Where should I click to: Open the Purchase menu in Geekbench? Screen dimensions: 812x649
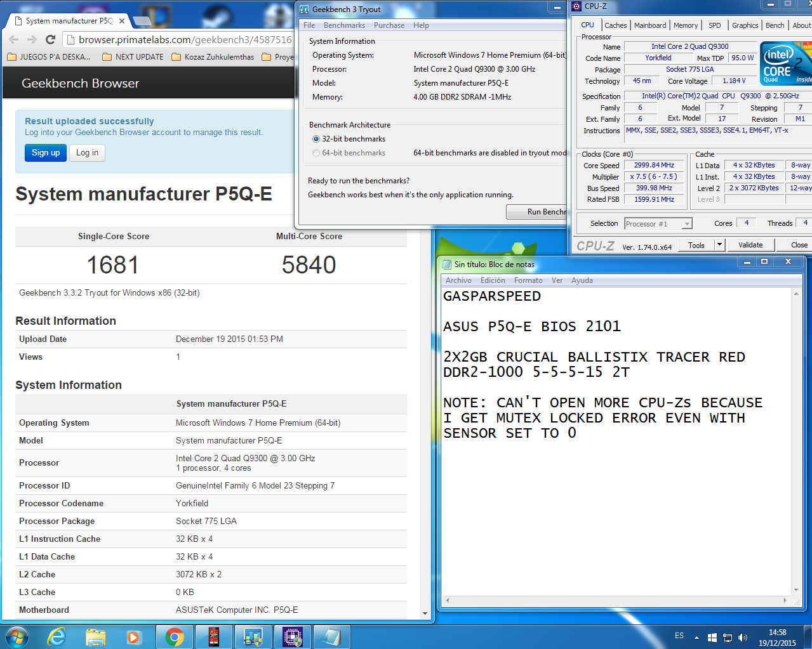(x=389, y=25)
